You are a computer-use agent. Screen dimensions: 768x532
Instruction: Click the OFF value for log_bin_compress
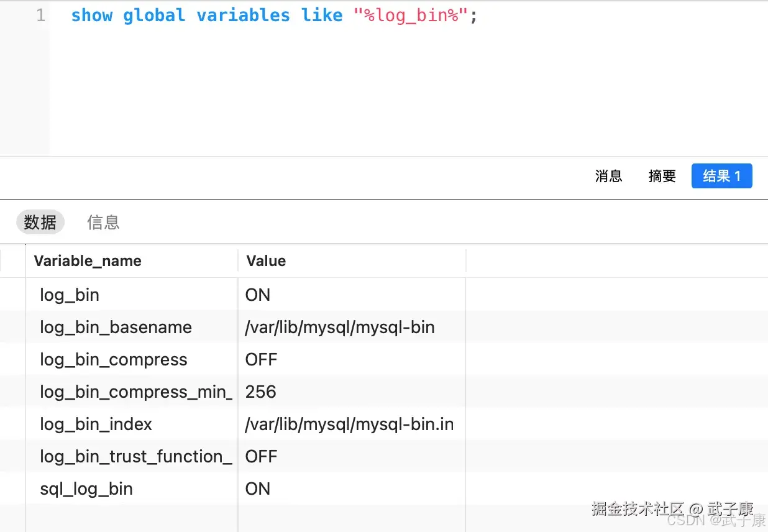(261, 359)
